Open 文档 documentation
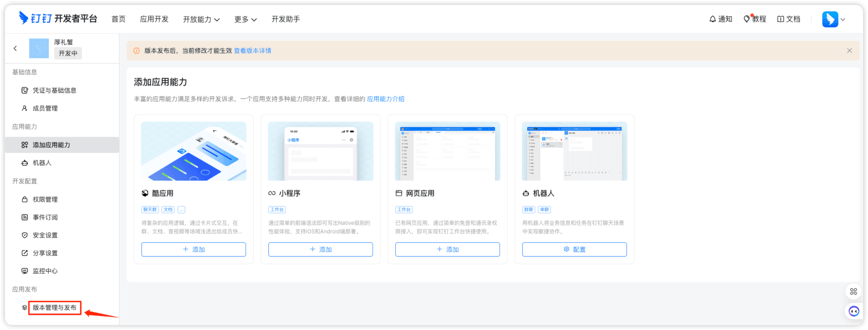Image resolution: width=868 pixels, height=330 pixels. tap(788, 19)
